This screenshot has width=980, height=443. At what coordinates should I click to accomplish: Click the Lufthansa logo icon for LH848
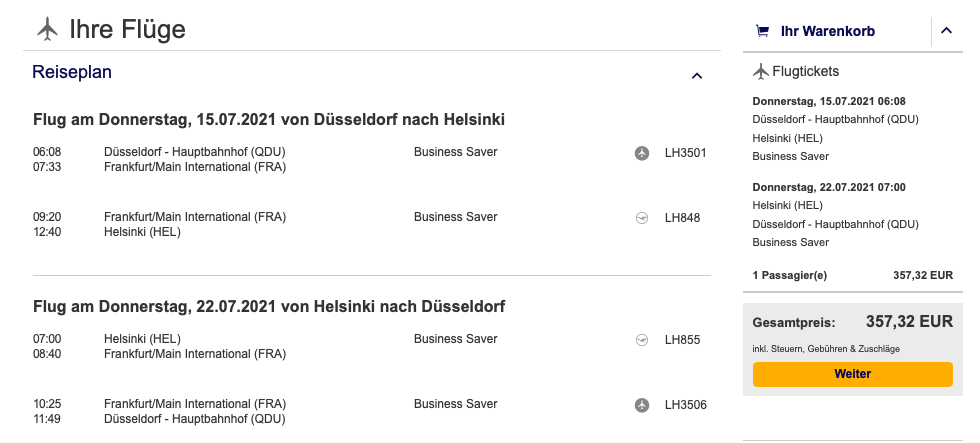click(x=642, y=217)
